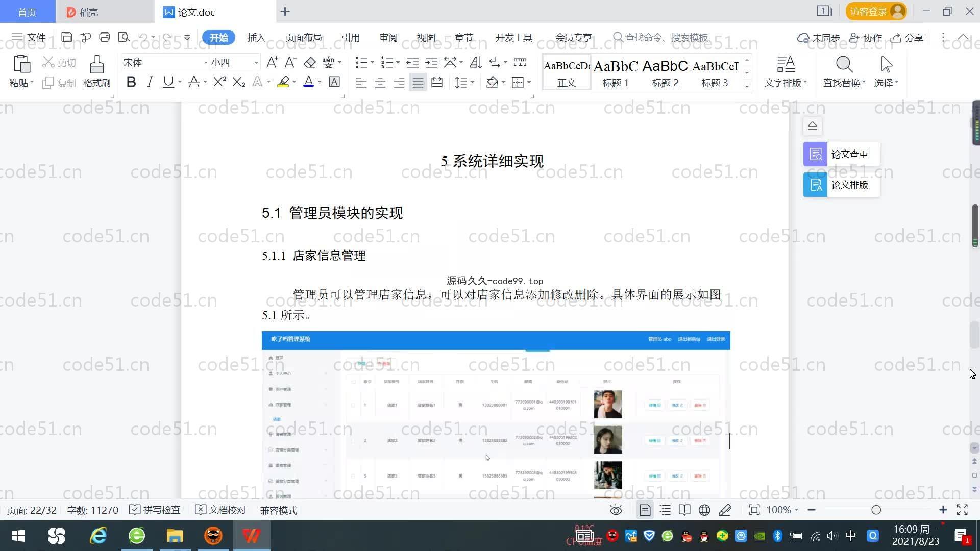Click the Format Painter (格式刷) icon

[96, 71]
